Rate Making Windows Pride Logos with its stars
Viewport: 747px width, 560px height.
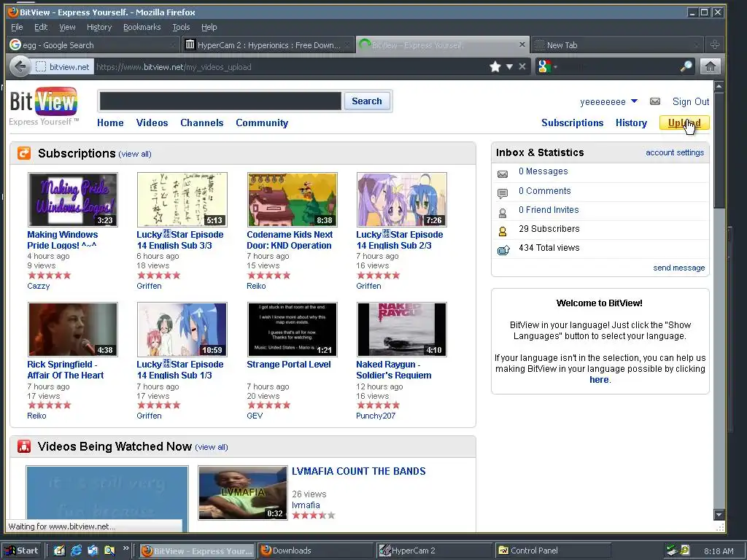(x=50, y=275)
